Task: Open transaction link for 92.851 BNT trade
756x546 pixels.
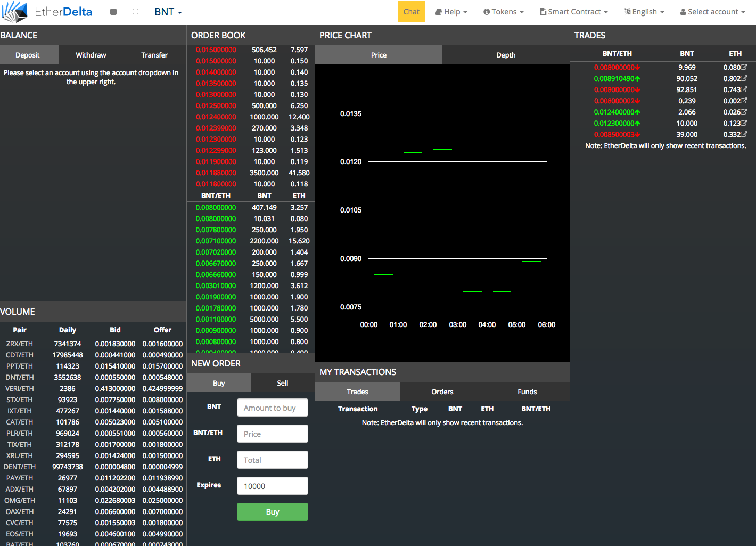Action: 744,89
